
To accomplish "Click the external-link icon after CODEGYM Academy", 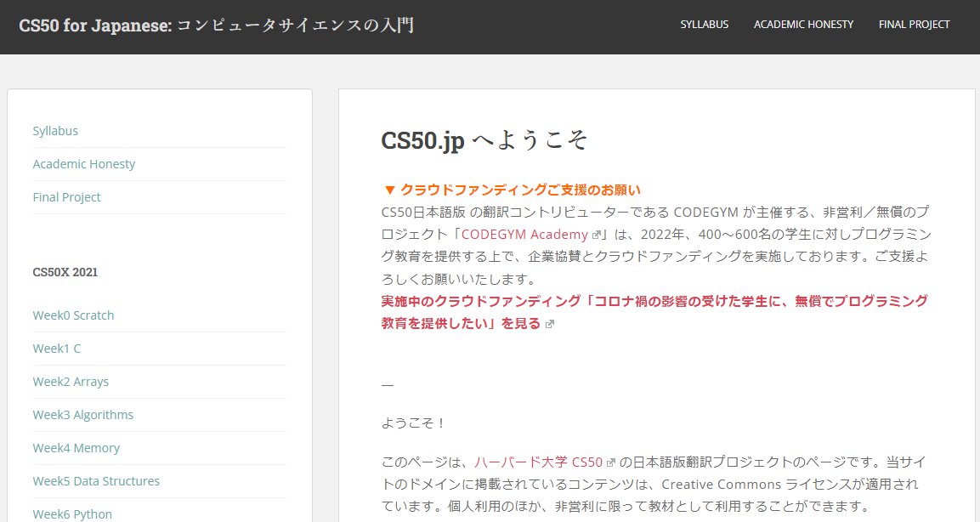I will click(597, 235).
